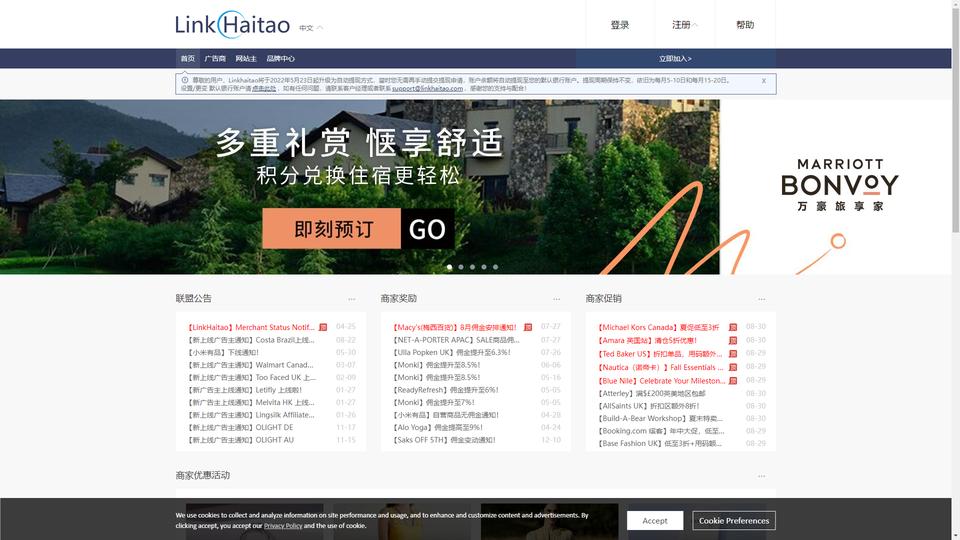Open the 品牌中心 navigation tab
Image resolution: width=960 pixels, height=540 pixels.
[x=280, y=59]
